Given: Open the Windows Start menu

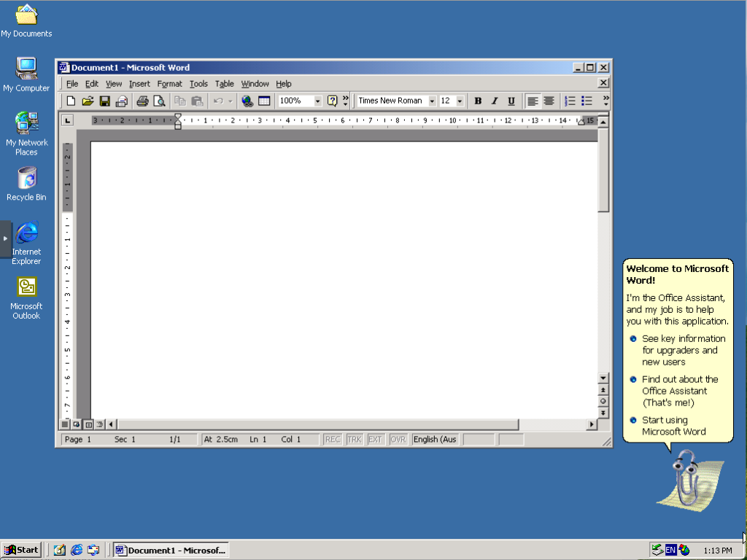Looking at the screenshot, I should point(21,550).
